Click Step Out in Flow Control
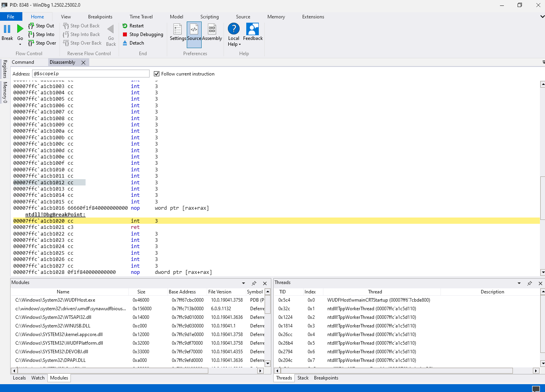This screenshot has height=392, width=545. 41,26
